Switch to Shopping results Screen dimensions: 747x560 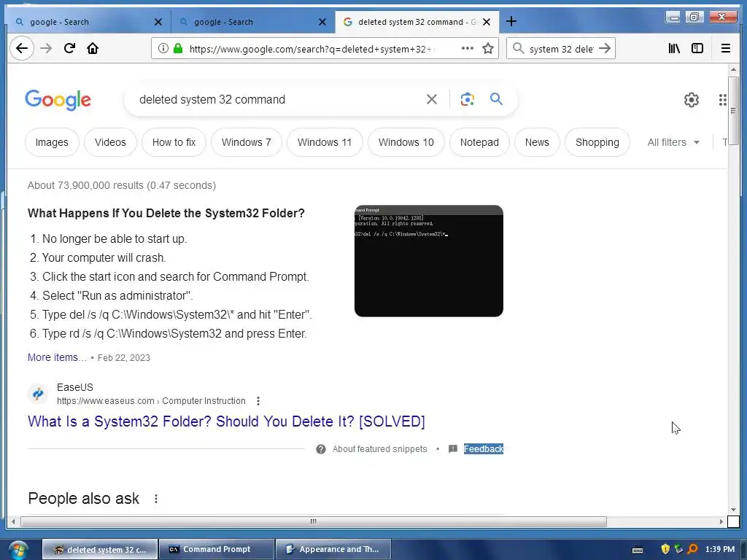[x=597, y=142]
